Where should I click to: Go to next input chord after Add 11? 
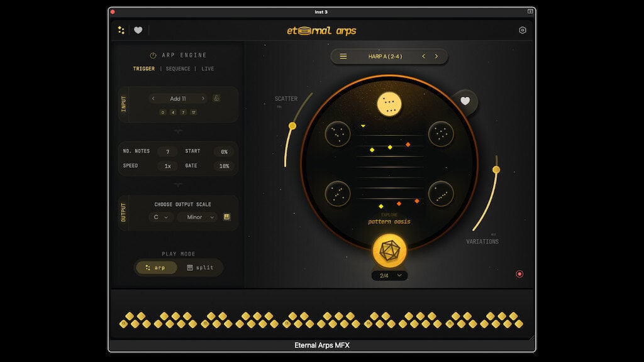[x=203, y=99]
